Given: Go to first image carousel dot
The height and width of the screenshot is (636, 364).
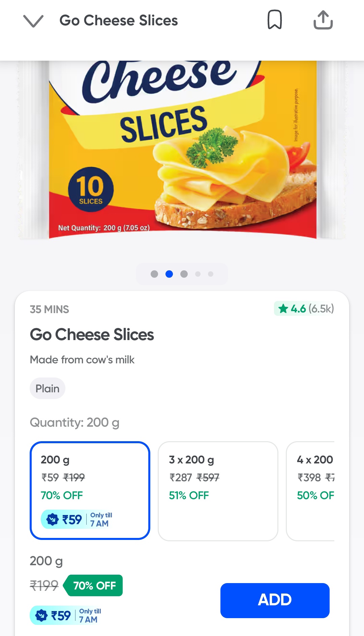Looking at the screenshot, I should pos(154,274).
